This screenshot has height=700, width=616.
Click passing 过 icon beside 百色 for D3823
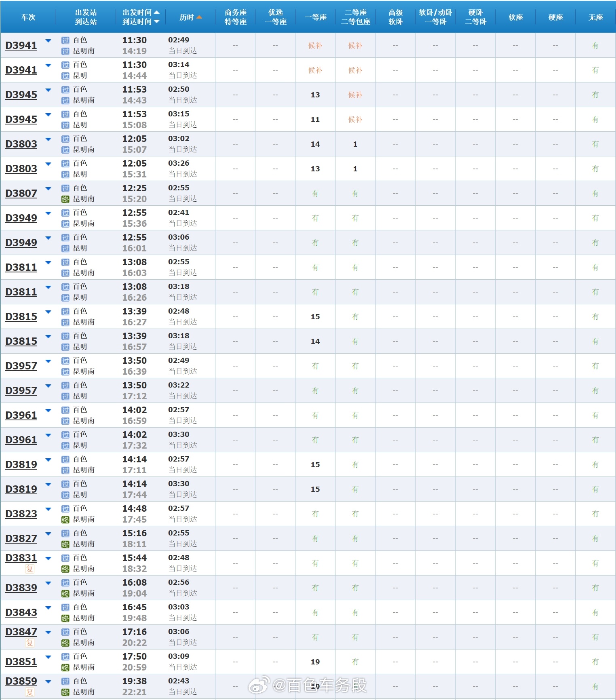(x=65, y=509)
